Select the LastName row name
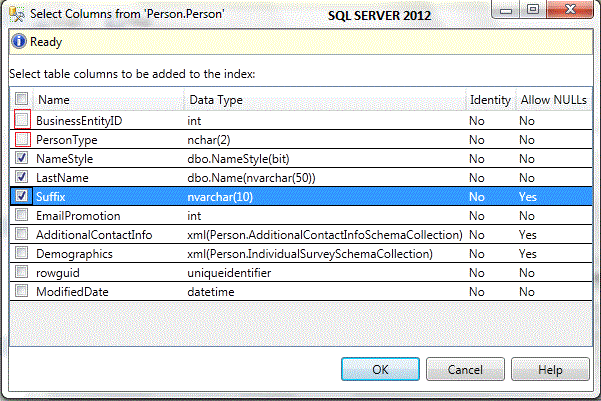 [62, 177]
